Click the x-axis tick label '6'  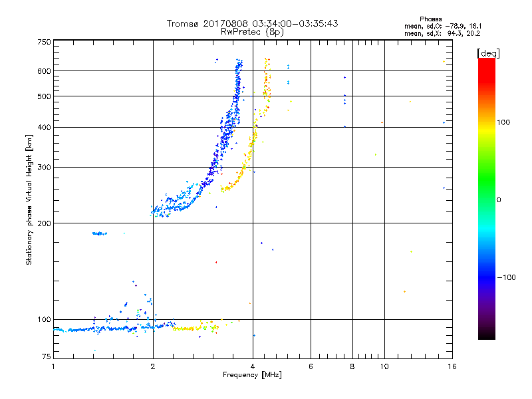311,366
